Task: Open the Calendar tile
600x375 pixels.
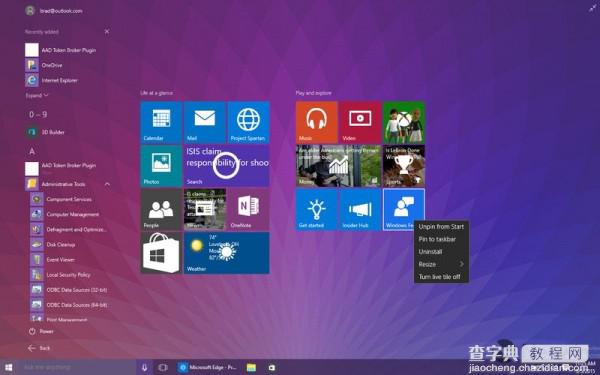Action: [x=161, y=122]
